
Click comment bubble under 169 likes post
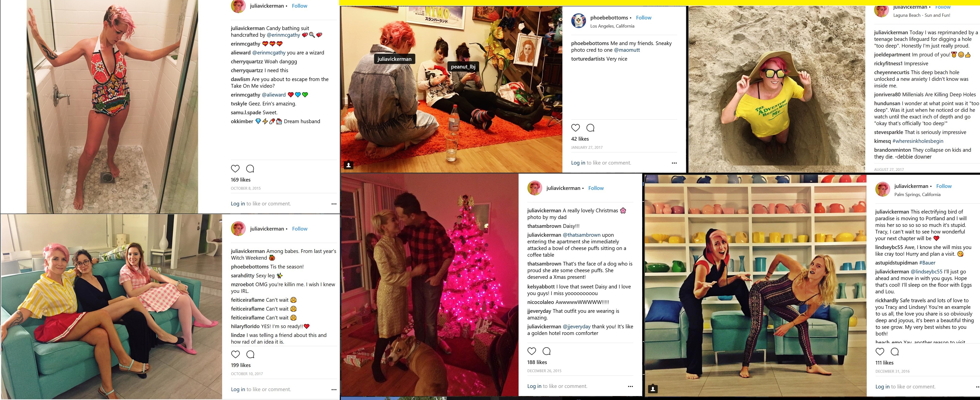[x=250, y=169]
